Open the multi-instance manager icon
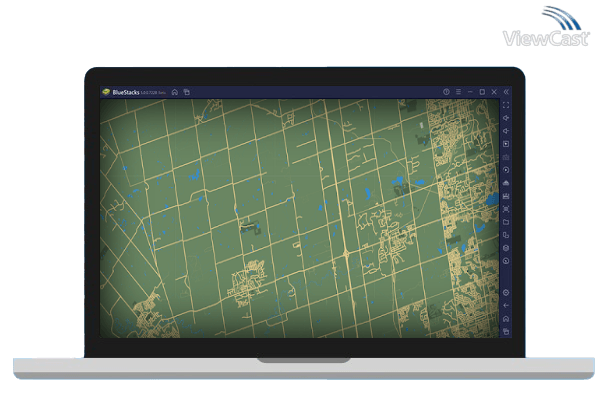The height and width of the screenshot is (414, 602). tap(506, 235)
